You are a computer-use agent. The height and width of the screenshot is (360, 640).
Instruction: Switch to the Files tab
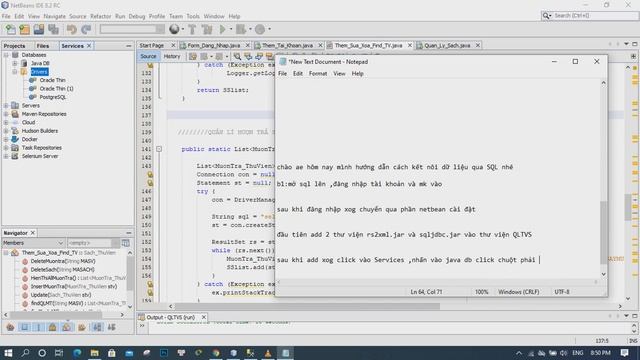coord(42,46)
